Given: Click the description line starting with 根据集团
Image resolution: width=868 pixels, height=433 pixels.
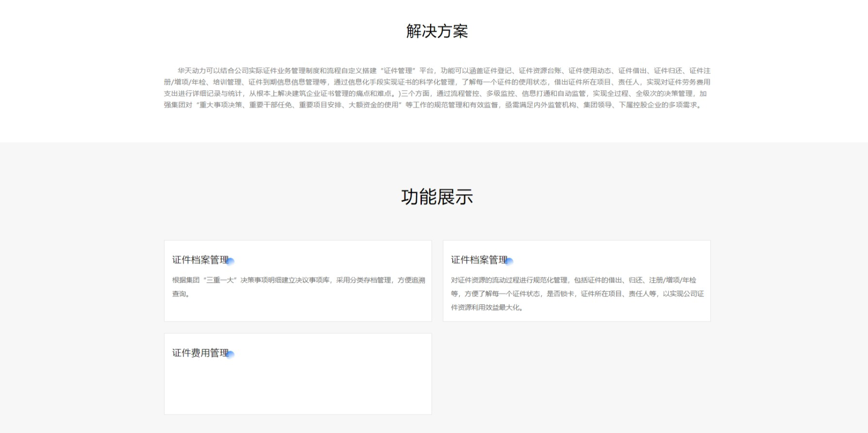Looking at the screenshot, I should (299, 280).
